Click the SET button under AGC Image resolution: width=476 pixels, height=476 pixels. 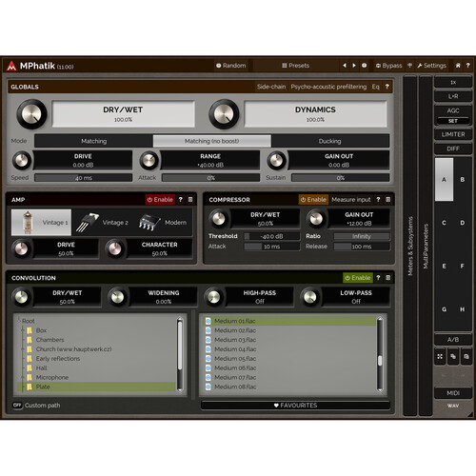[x=453, y=121]
